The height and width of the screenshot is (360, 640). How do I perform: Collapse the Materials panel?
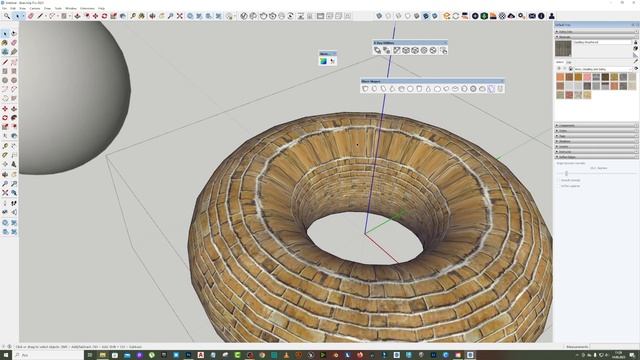pyautogui.click(x=596, y=37)
